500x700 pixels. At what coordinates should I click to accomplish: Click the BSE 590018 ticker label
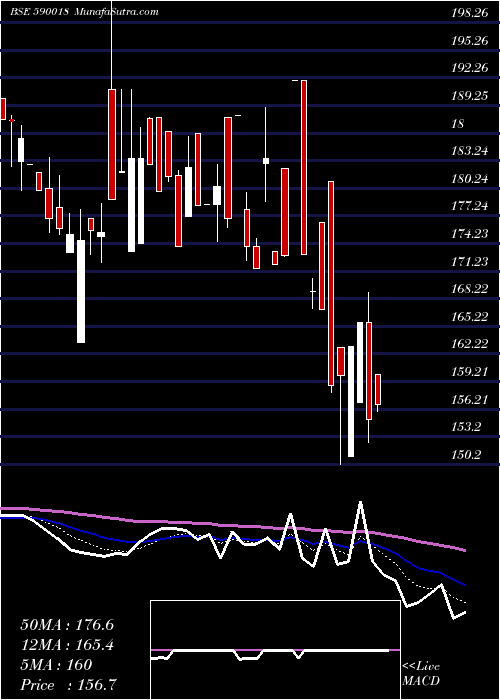pyautogui.click(x=39, y=11)
